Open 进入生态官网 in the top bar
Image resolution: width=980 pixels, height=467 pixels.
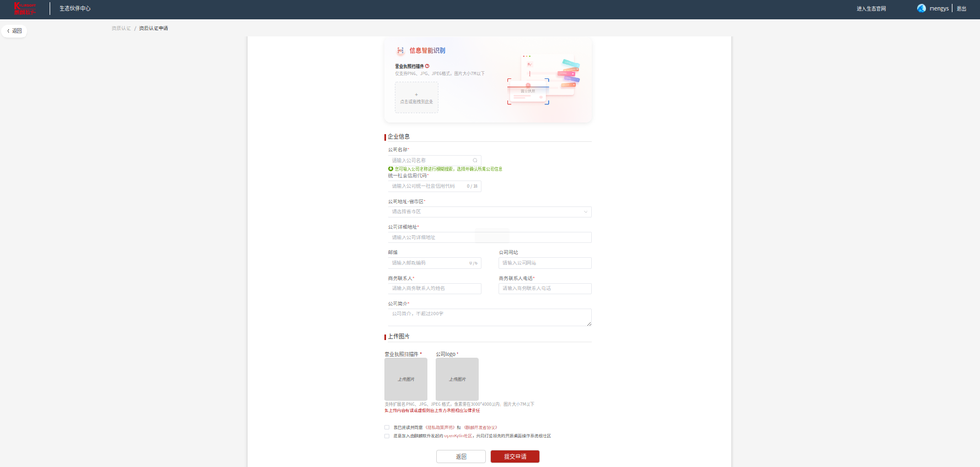click(871, 9)
